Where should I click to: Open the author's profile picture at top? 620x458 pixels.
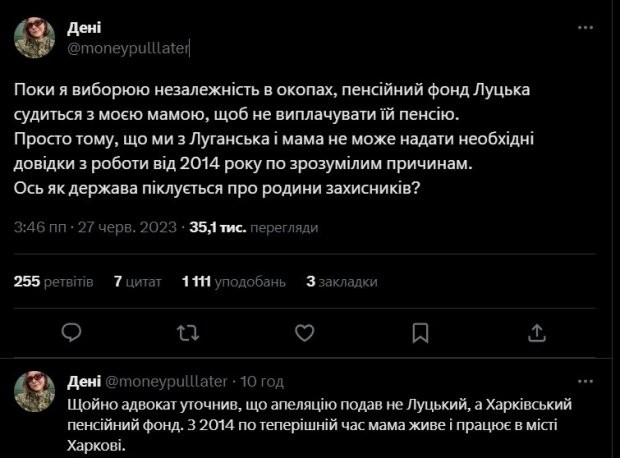(x=35, y=37)
